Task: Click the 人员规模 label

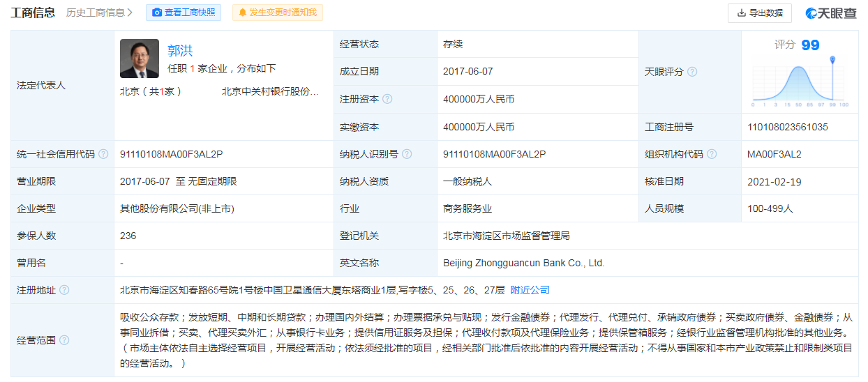Action: [x=664, y=208]
